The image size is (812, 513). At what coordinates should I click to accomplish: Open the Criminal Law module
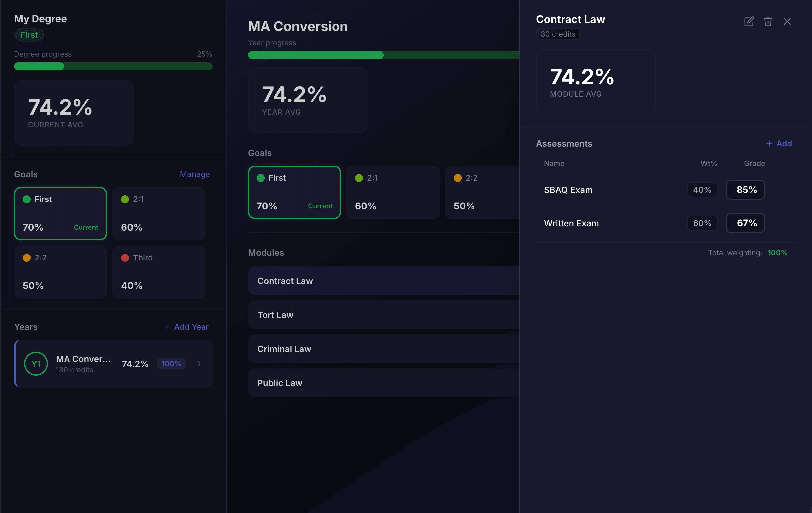click(384, 349)
